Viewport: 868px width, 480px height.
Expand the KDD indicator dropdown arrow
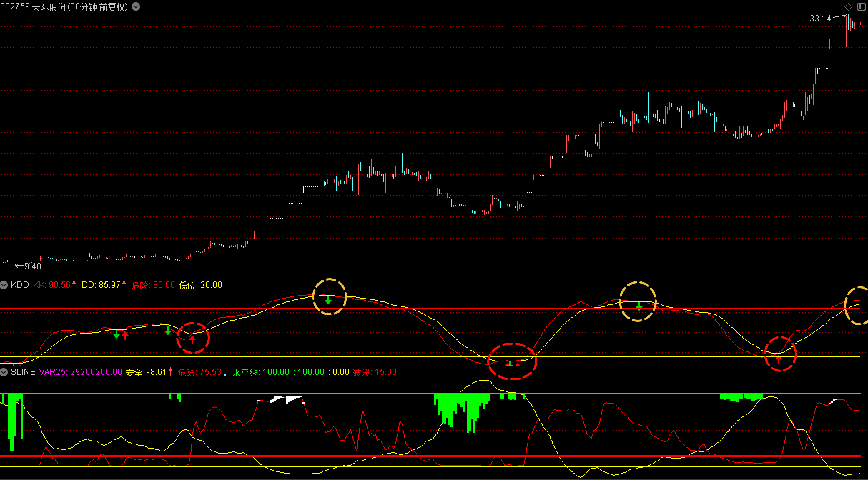(x=4, y=285)
